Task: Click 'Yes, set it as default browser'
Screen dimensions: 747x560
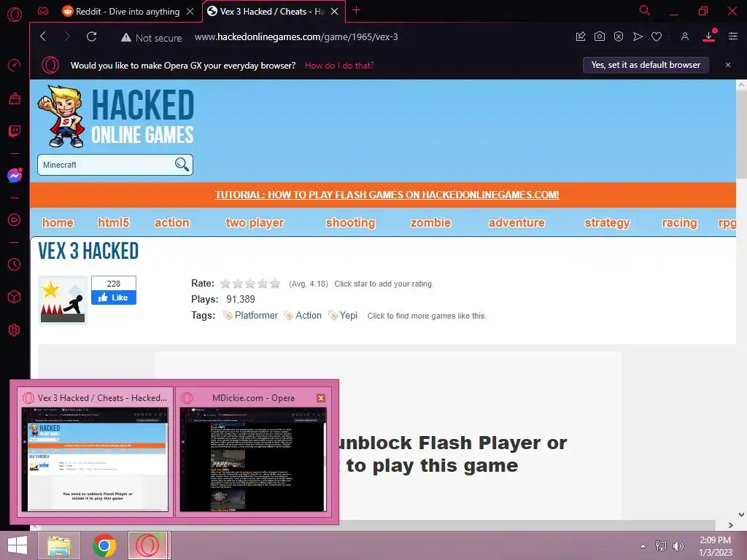Action: [646, 65]
